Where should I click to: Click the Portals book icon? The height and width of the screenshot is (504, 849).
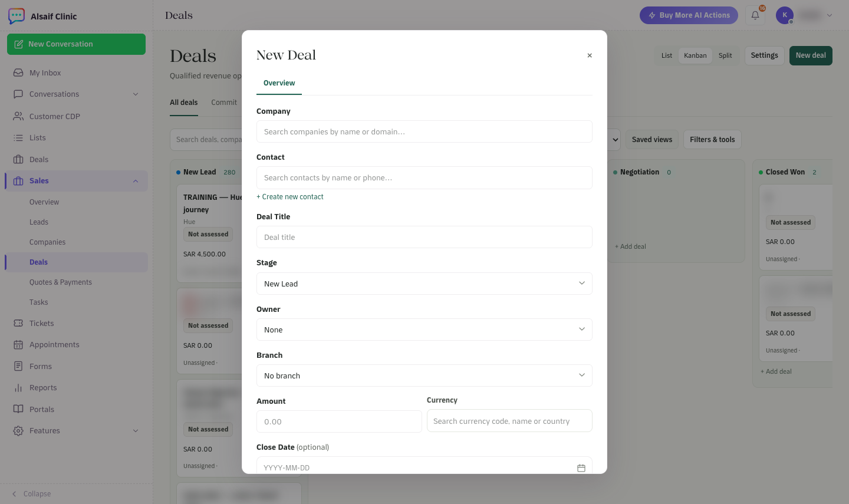[18, 409]
